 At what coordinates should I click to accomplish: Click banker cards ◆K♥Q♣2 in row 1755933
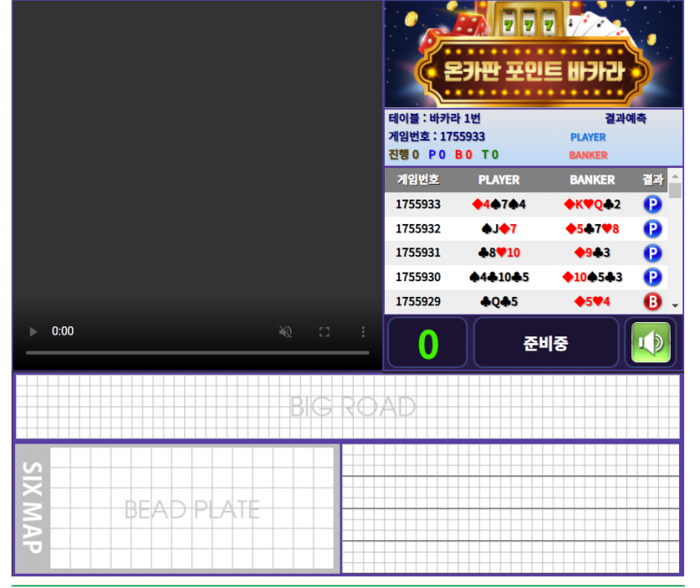coord(592,204)
